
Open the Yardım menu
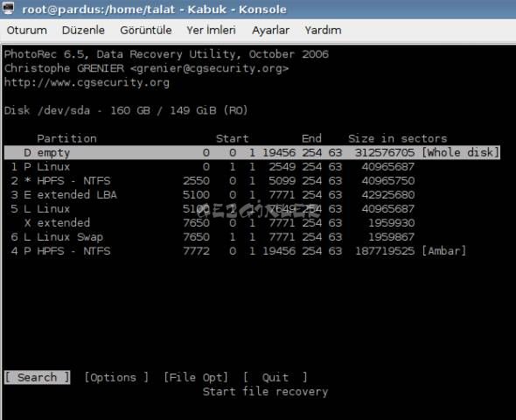(323, 31)
